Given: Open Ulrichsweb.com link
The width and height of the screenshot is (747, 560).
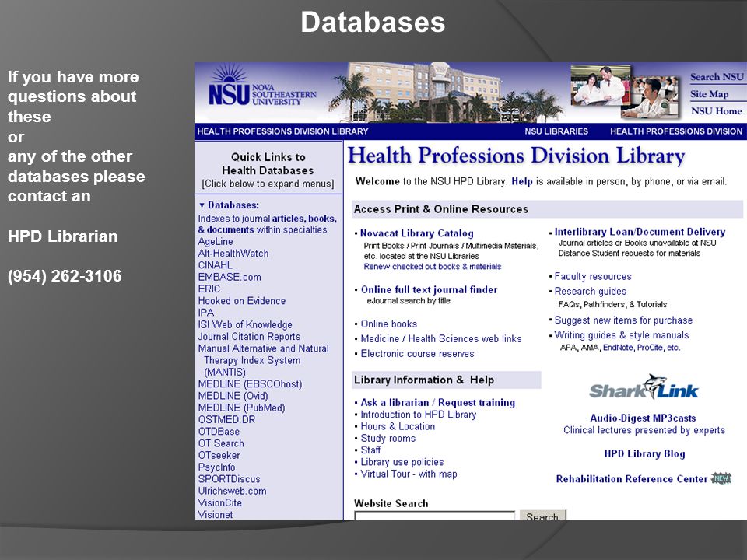Looking at the screenshot, I should click(x=232, y=491).
